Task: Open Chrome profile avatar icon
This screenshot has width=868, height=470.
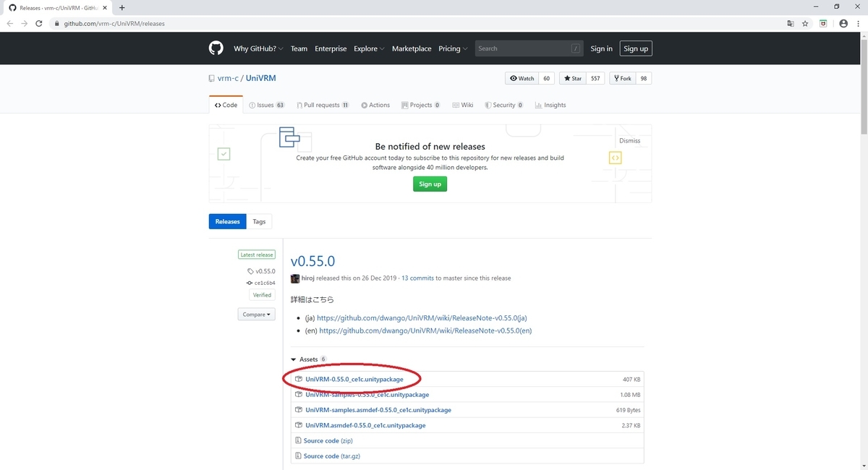Action: tap(843, 23)
